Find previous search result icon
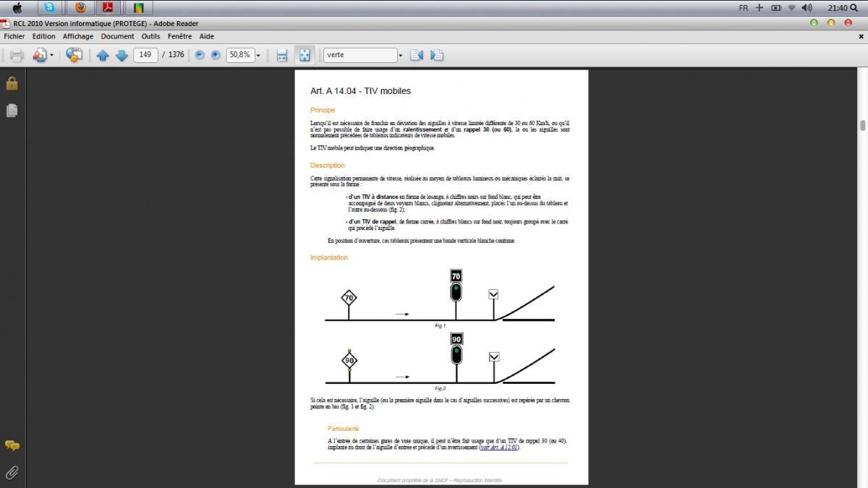Screen dimensions: 868x488 [417, 55]
